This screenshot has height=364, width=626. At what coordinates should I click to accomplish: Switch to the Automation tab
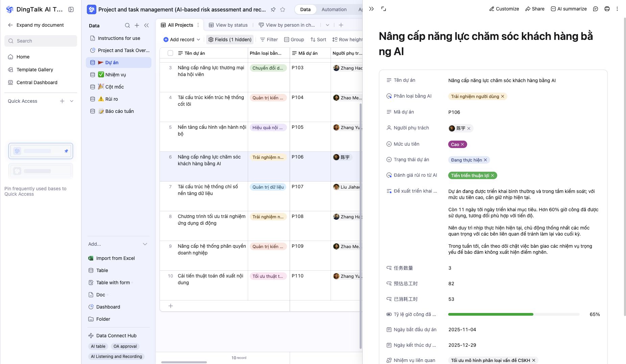(334, 9)
